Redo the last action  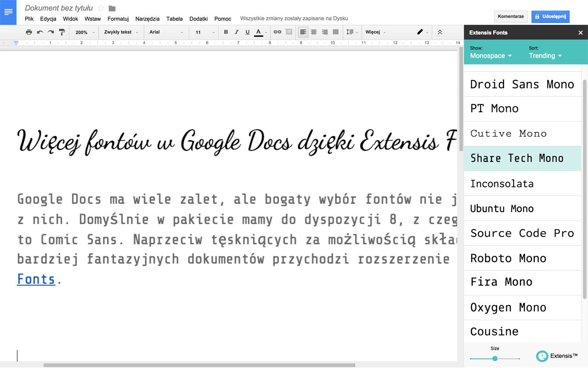pyautogui.click(x=51, y=32)
